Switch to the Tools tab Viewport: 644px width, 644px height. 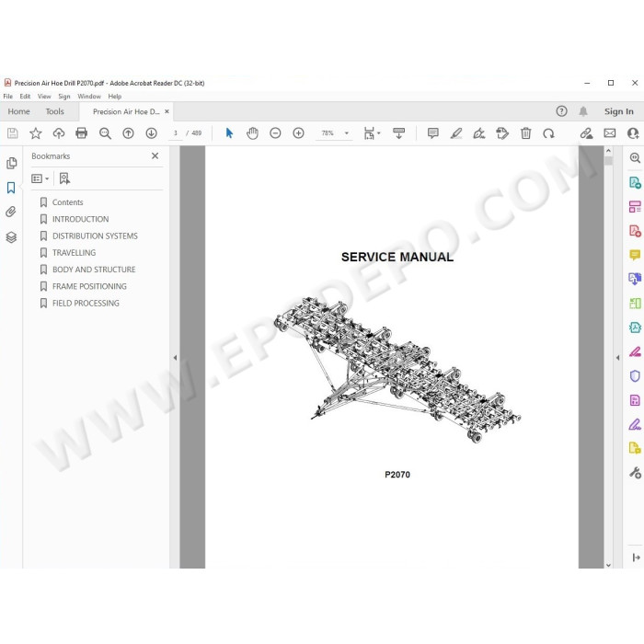54,111
